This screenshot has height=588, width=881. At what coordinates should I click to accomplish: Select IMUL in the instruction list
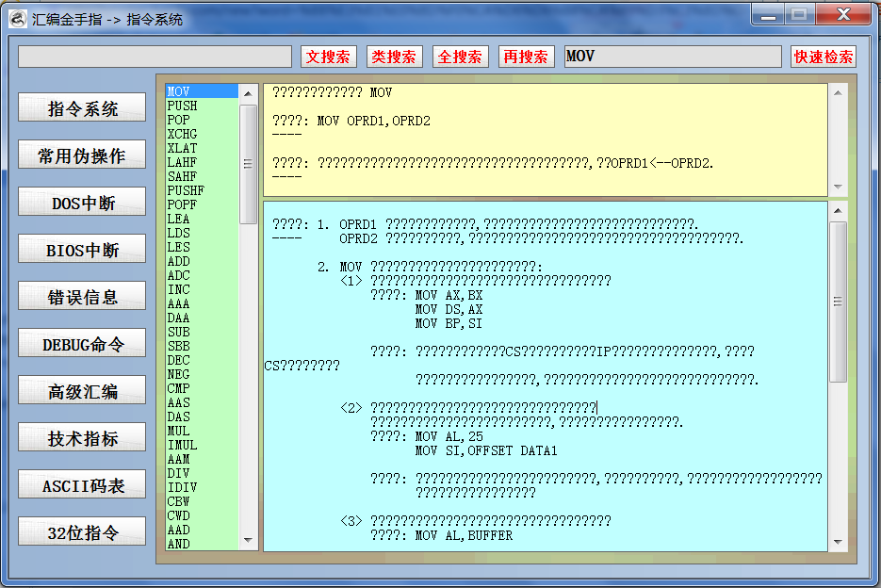202,445
